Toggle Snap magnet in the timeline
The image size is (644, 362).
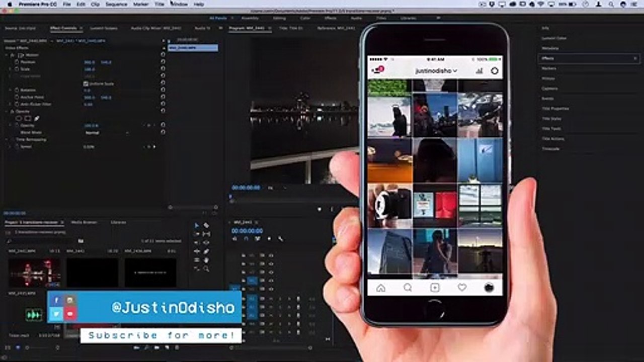coord(246,239)
